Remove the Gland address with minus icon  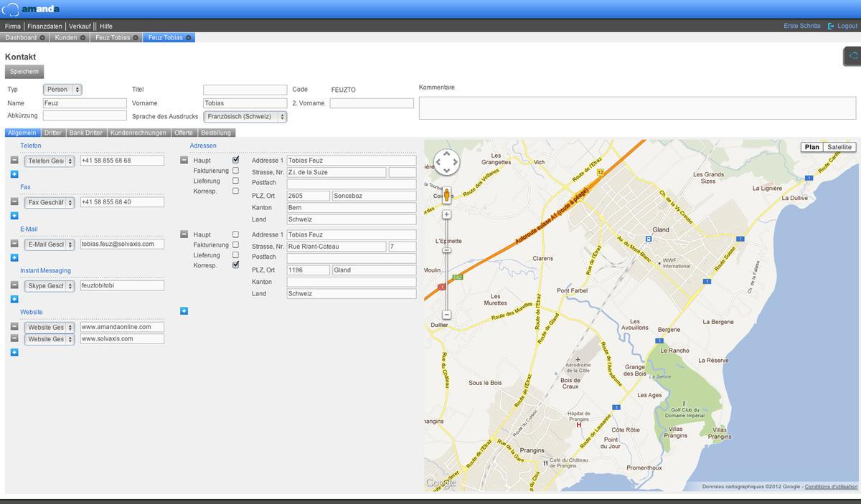(x=184, y=234)
